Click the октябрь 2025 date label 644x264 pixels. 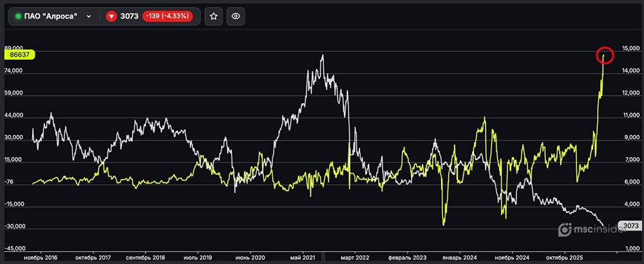tap(565, 258)
